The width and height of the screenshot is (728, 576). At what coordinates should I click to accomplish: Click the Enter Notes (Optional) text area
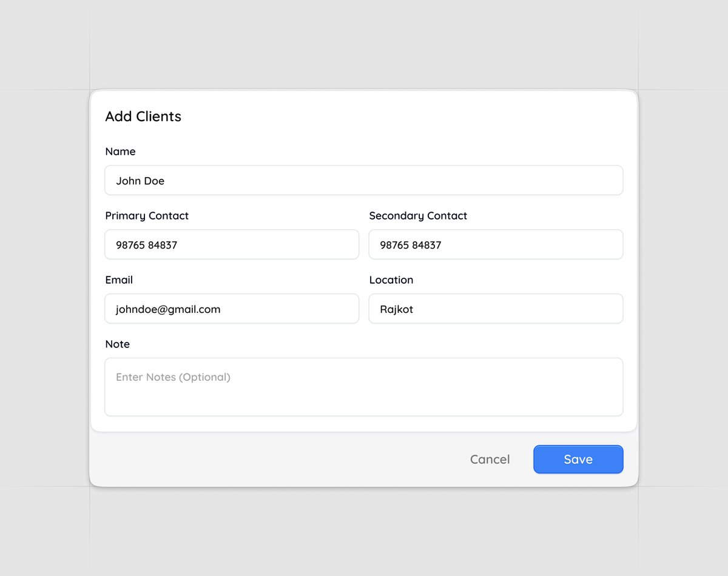coord(364,387)
